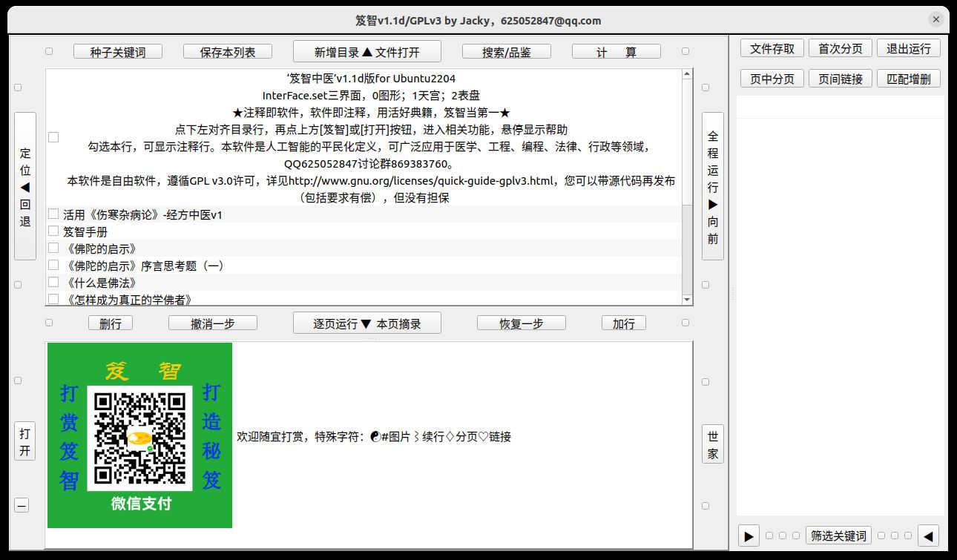Click the 打开 button on left side

[x=25, y=441]
